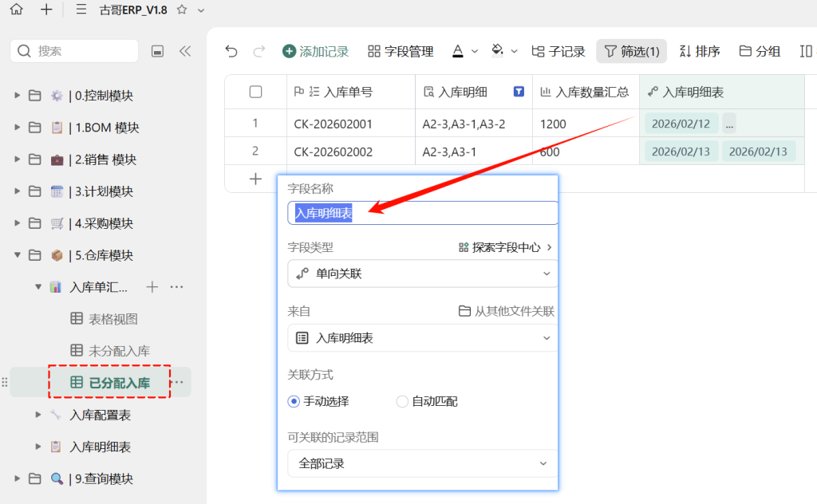The height and width of the screenshot is (504, 817).
Task: Click the gear icon of 0.控制模块
Action: [57, 95]
